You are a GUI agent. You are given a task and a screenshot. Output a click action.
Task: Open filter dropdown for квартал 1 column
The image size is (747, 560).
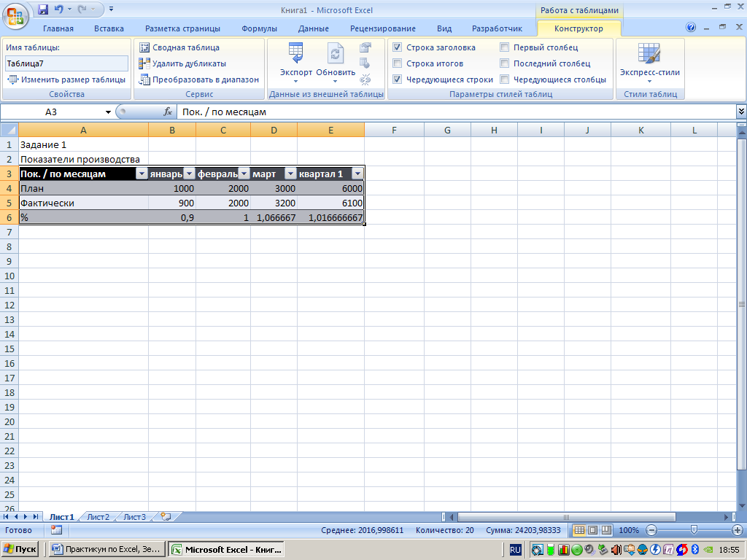pos(357,174)
